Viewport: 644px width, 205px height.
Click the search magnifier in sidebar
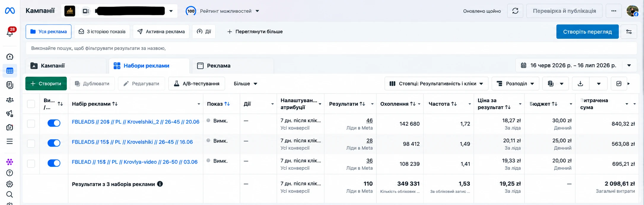click(x=10, y=194)
